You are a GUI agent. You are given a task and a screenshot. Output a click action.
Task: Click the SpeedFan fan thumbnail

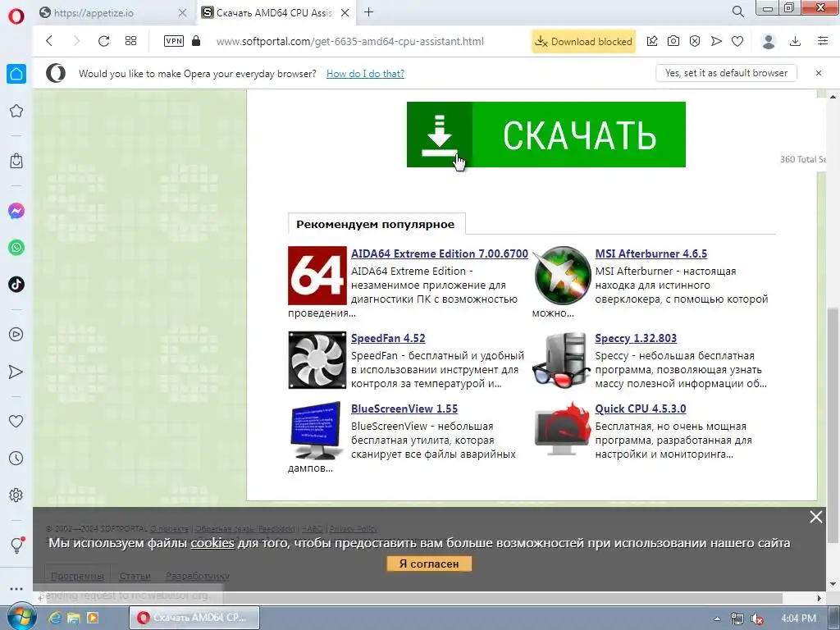coord(317,360)
